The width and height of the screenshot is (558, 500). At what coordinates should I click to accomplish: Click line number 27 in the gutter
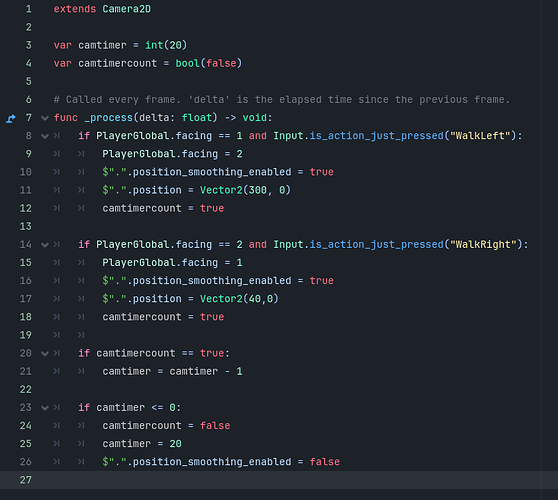pyautogui.click(x=26, y=480)
